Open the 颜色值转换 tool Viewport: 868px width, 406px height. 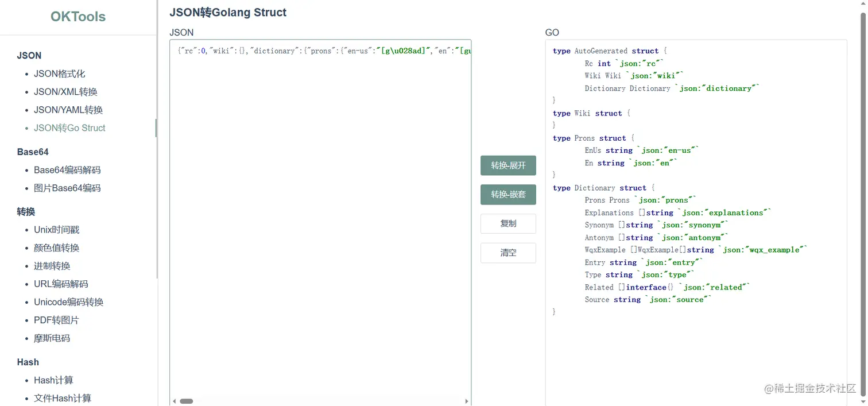tap(56, 248)
